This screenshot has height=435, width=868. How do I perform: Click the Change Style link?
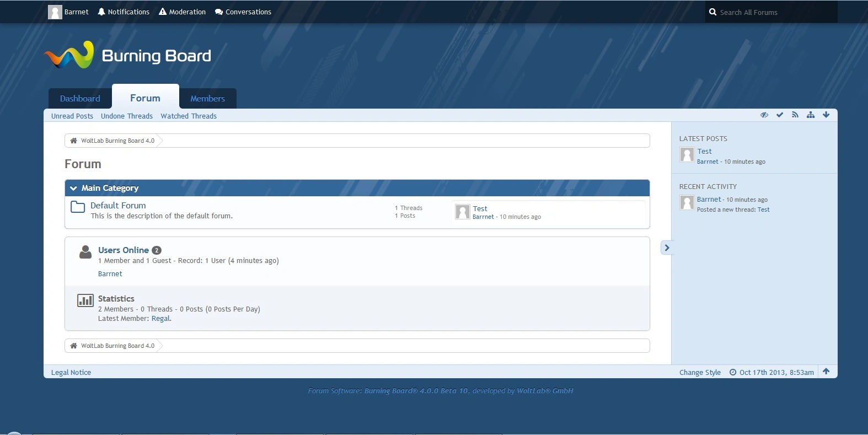coord(700,372)
